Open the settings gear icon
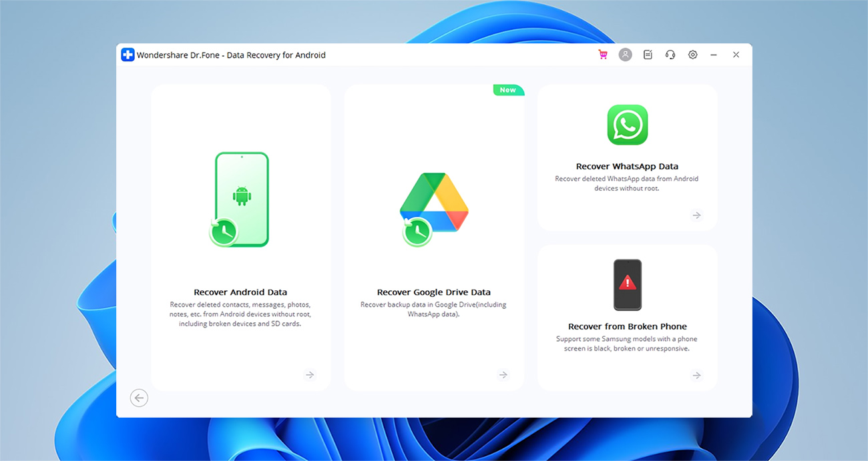Image resolution: width=868 pixels, height=461 pixels. 692,54
